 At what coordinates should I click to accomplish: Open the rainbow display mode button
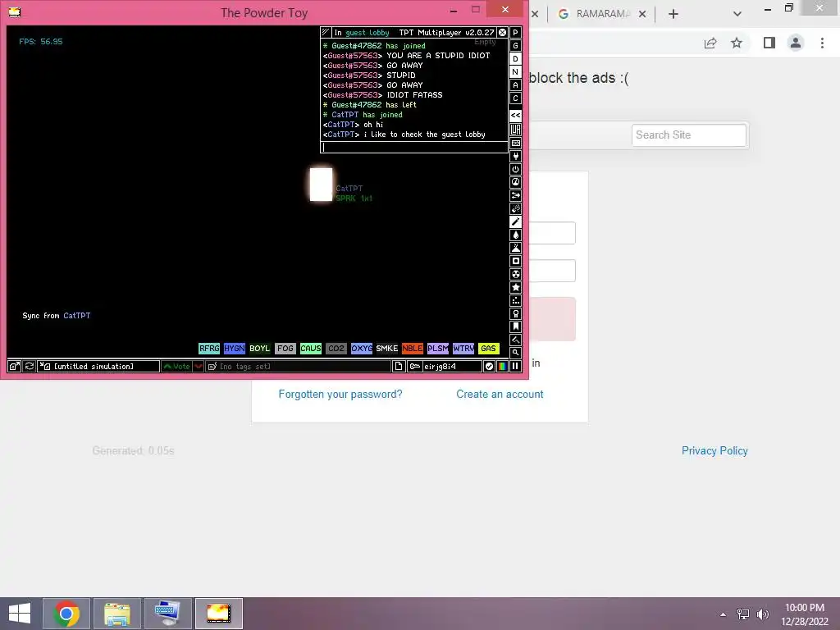pos(502,367)
